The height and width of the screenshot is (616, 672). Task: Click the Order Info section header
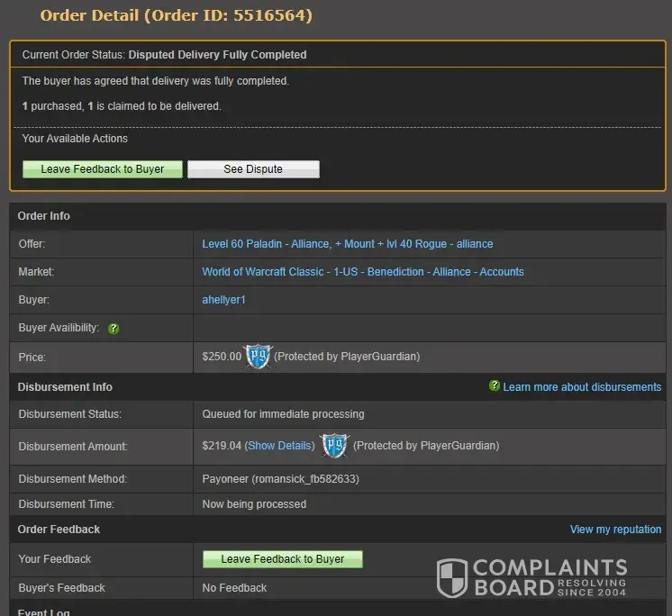coord(44,216)
